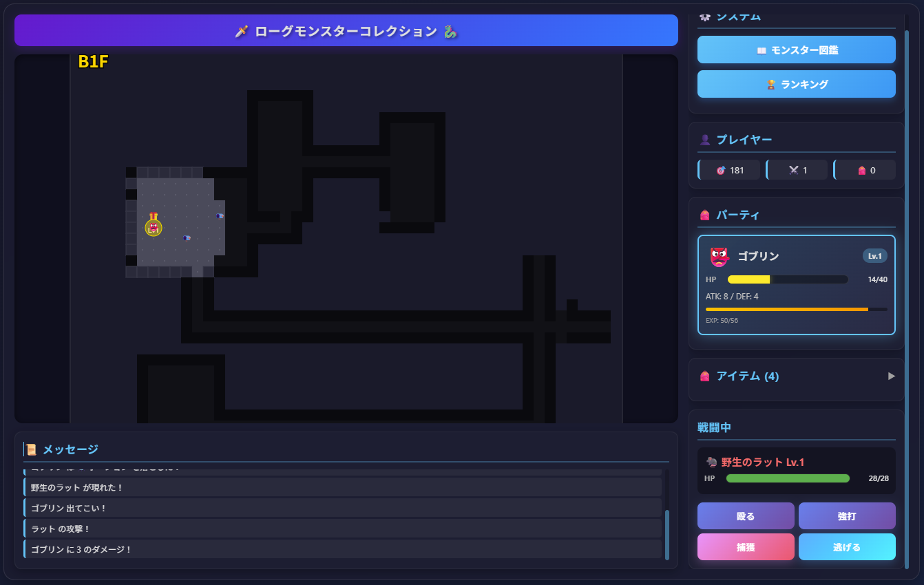This screenshot has width=924, height=585.
Task: Open the モンスター図鑑 monster encyclopedia
Action: tap(796, 50)
